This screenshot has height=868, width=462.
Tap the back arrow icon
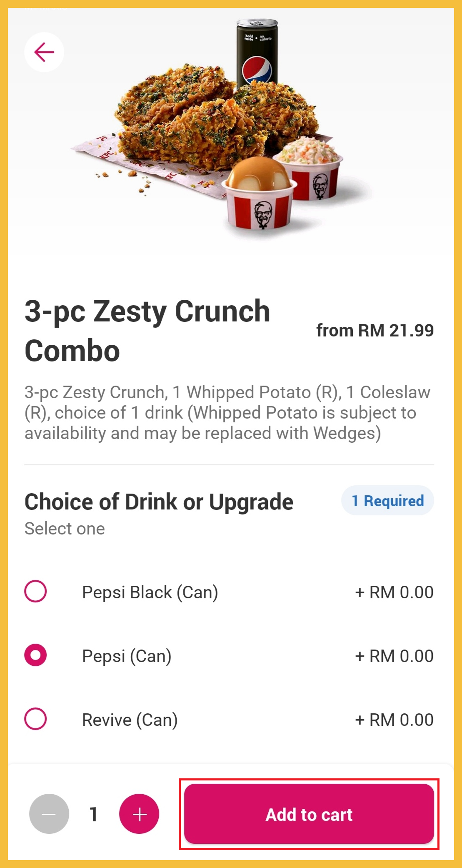pyautogui.click(x=44, y=52)
